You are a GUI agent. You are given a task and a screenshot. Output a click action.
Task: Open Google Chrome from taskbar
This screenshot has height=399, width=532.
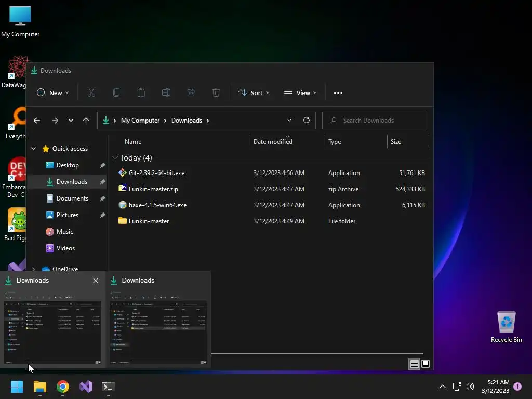(x=63, y=387)
